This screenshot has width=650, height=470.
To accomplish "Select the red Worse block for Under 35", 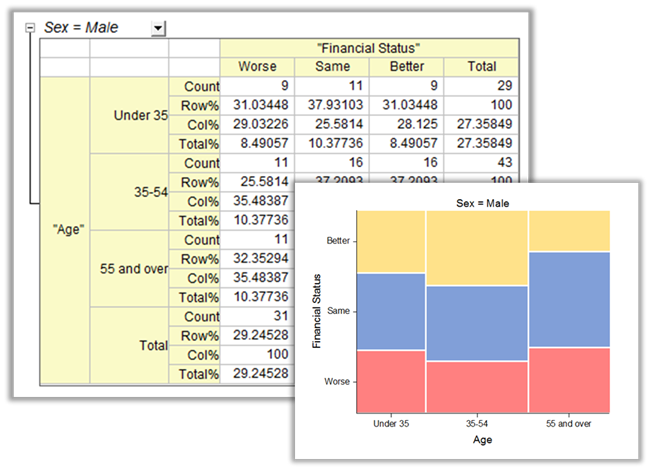I will click(391, 381).
